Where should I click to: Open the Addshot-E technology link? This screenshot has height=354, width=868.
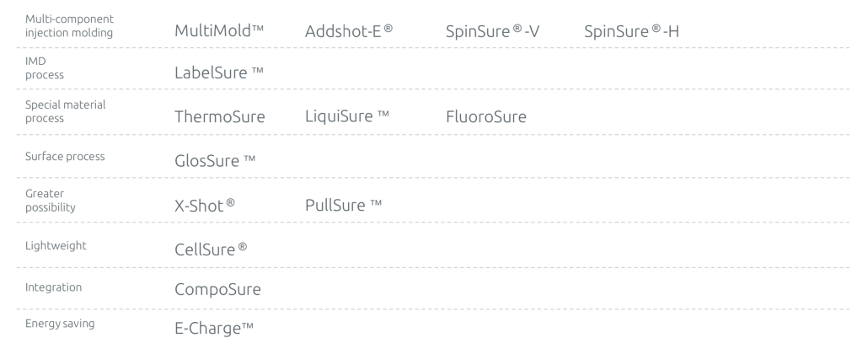click(x=349, y=32)
